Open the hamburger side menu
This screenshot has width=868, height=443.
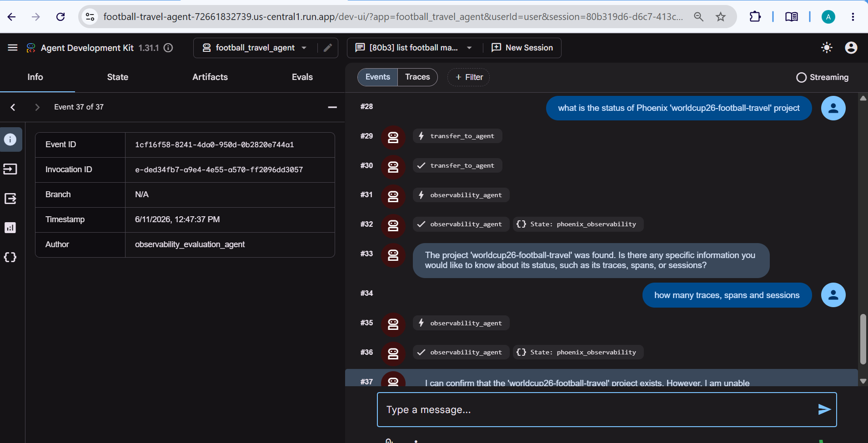click(x=13, y=48)
